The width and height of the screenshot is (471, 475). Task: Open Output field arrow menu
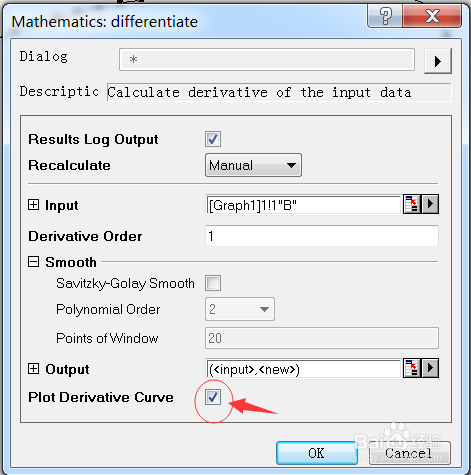[x=430, y=368]
